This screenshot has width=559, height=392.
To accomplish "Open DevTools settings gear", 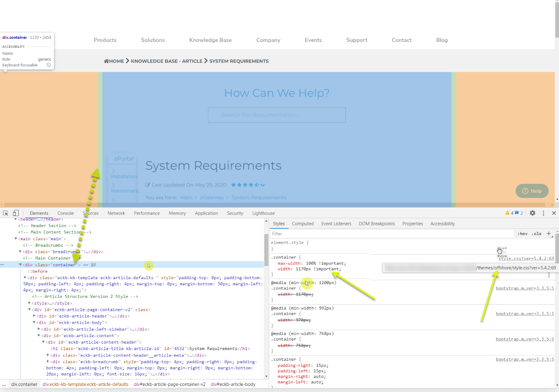I will 533,213.
